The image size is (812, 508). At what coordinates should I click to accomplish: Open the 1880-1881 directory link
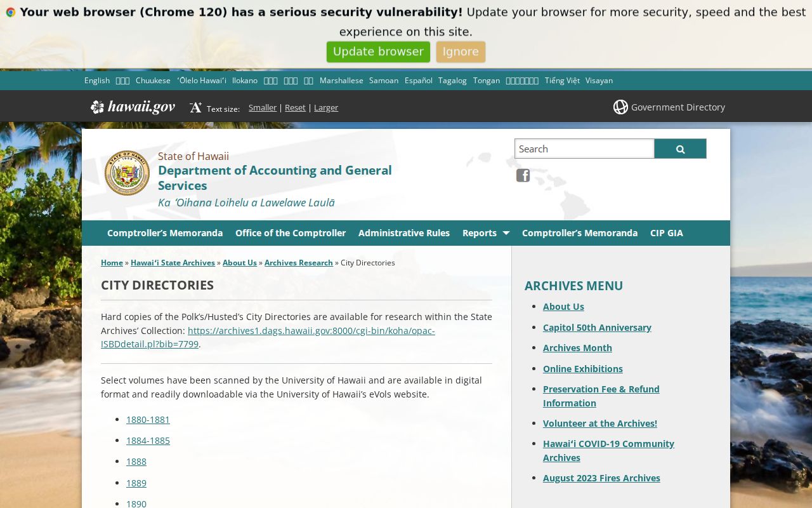(148, 419)
